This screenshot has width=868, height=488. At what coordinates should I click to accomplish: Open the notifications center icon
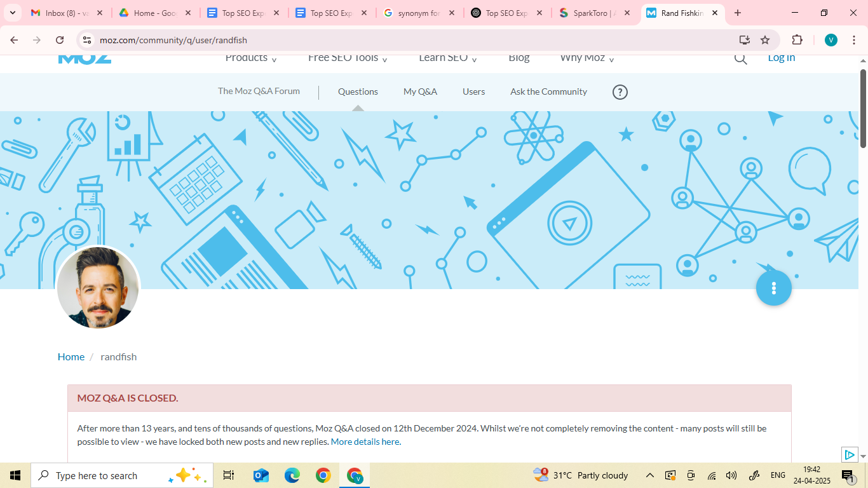(x=848, y=475)
